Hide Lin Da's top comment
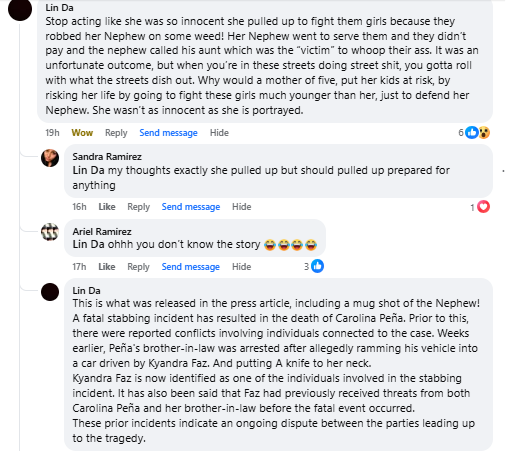 click(219, 133)
